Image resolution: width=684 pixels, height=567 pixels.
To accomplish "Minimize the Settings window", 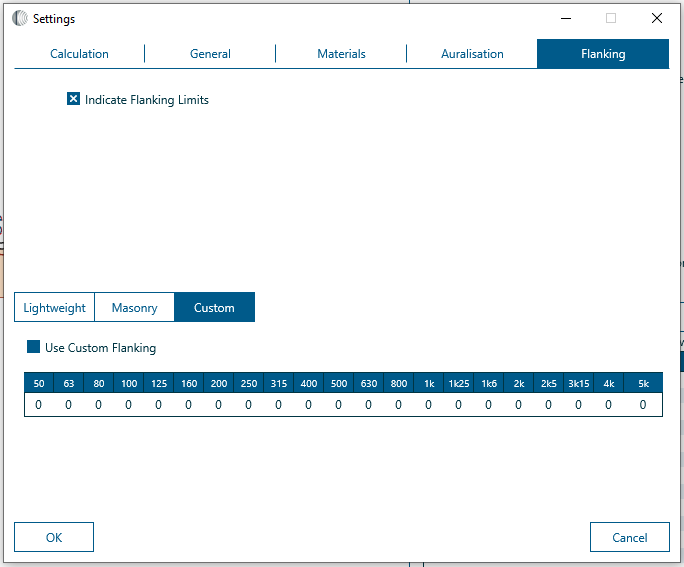I will [x=566, y=18].
